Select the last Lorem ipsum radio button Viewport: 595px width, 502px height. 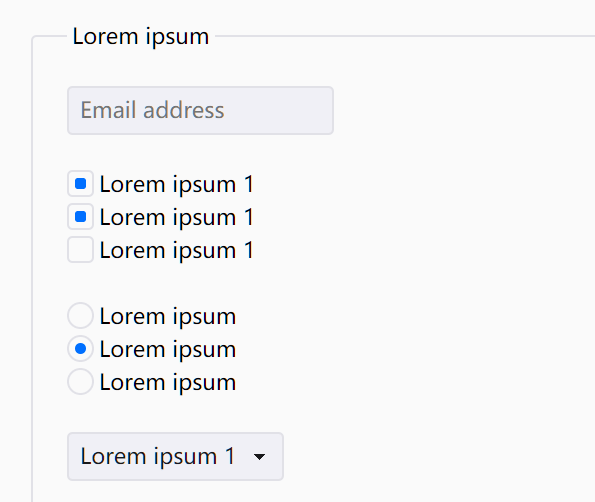coord(80,381)
